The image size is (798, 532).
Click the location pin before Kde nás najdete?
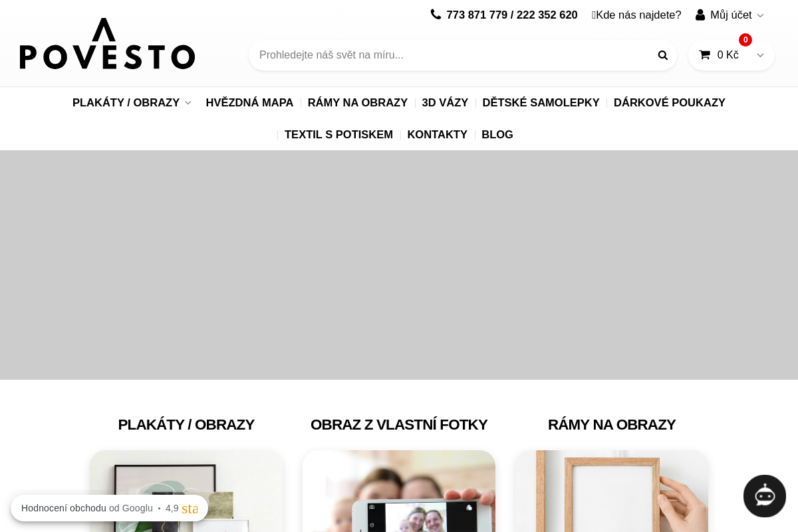(x=593, y=15)
